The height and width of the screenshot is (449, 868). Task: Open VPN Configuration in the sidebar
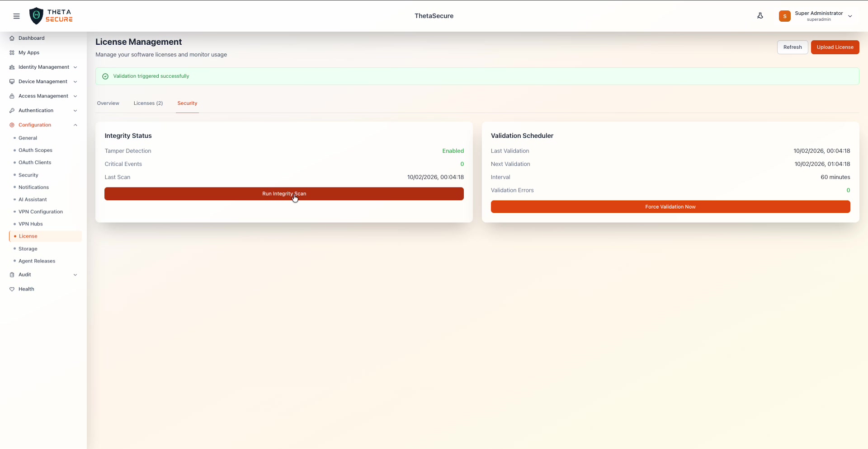coord(41,212)
